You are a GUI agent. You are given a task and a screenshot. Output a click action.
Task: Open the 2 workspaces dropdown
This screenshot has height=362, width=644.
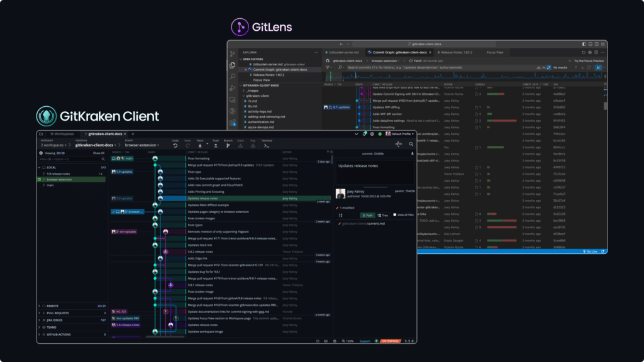(54, 145)
